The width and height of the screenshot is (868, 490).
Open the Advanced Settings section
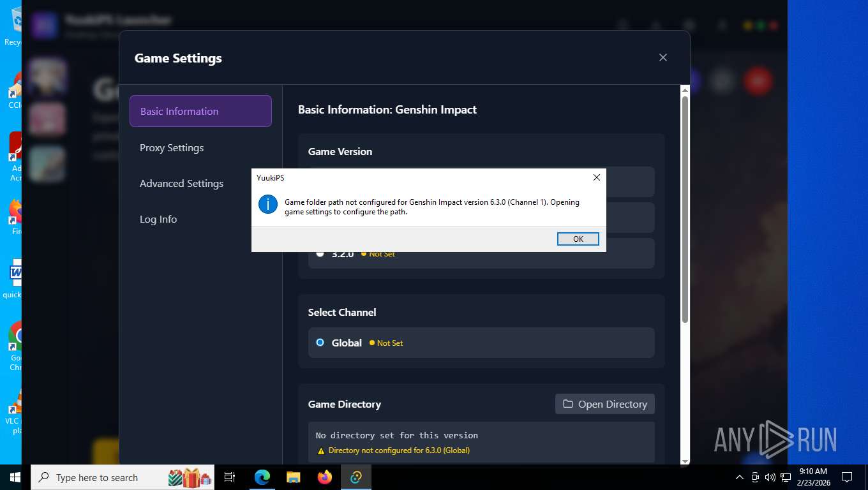click(181, 183)
